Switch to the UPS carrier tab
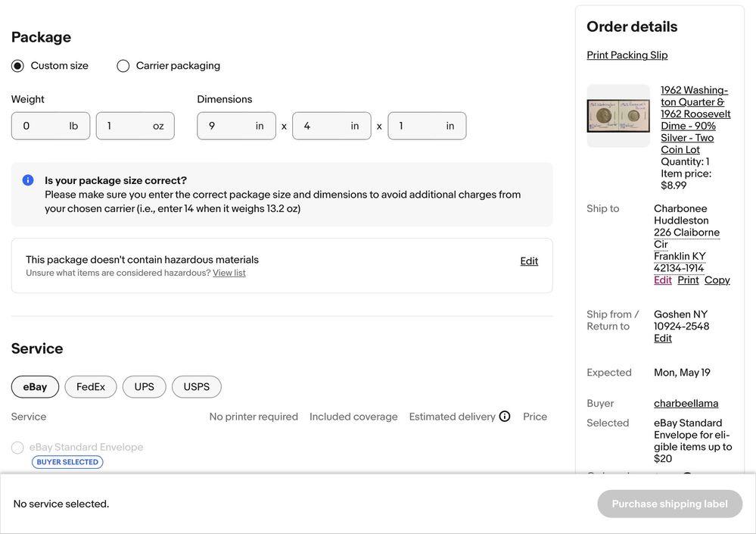This screenshot has width=756, height=534. point(144,387)
